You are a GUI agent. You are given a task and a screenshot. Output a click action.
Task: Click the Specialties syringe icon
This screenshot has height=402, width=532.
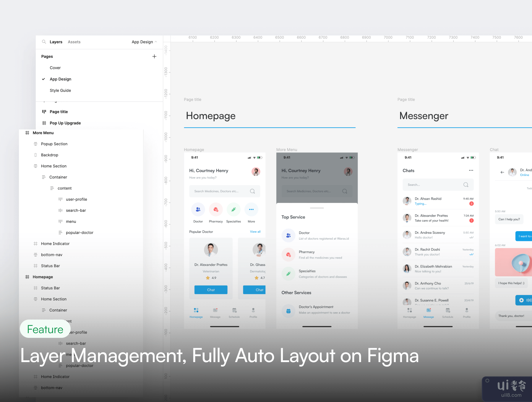click(233, 210)
